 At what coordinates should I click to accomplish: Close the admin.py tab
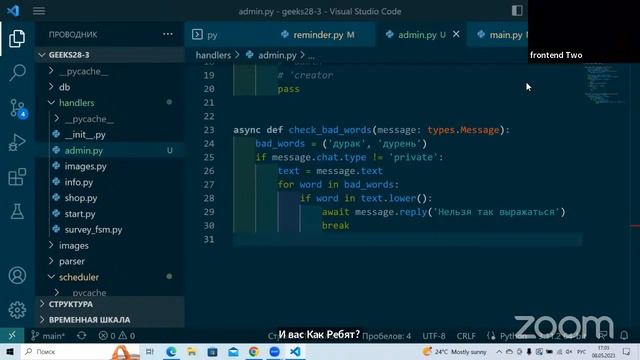(x=456, y=34)
